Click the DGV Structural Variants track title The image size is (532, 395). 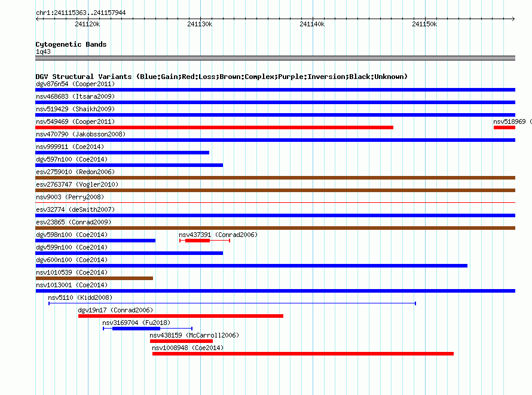(222, 77)
